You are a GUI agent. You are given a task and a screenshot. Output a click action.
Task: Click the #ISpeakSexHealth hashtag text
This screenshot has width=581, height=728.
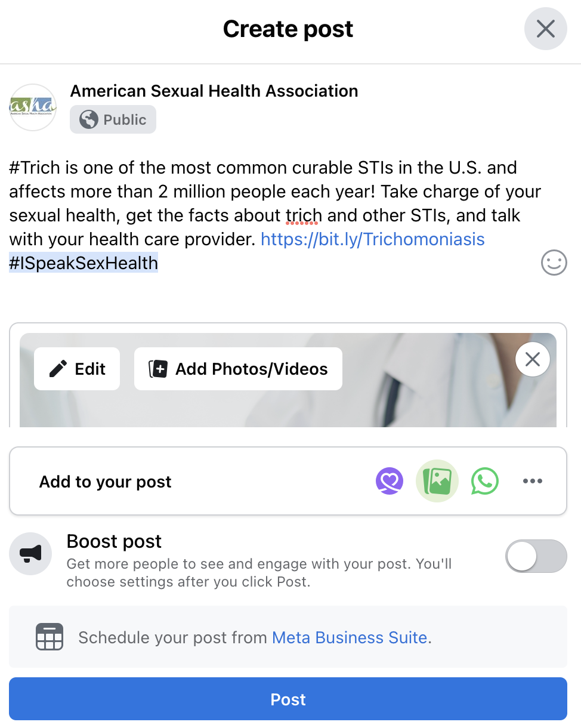[x=84, y=263]
